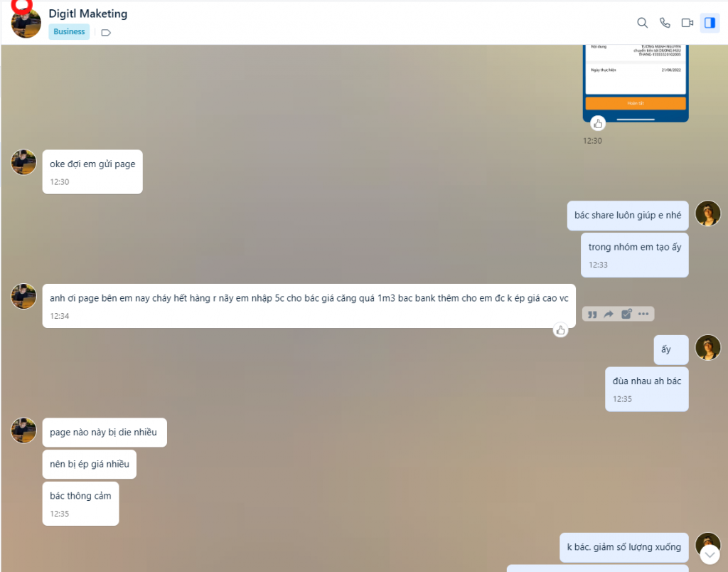
Task: Select the Business category badge
Action: point(69,31)
